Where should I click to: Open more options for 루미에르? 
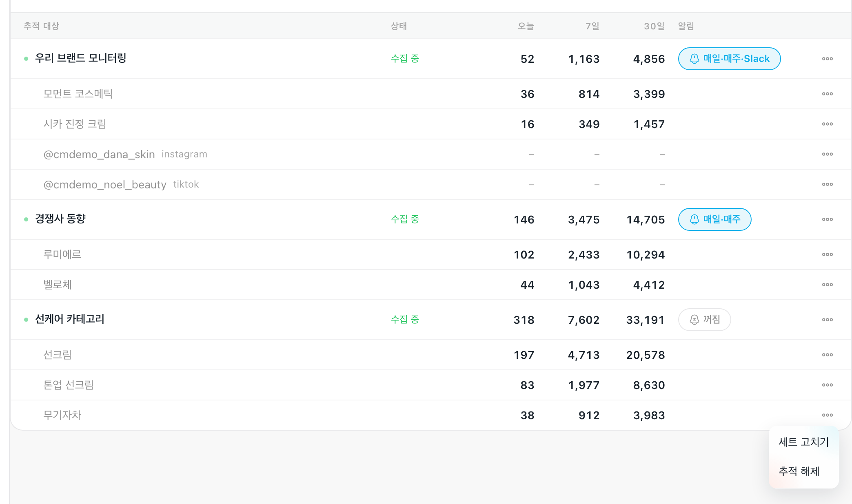pyautogui.click(x=827, y=254)
